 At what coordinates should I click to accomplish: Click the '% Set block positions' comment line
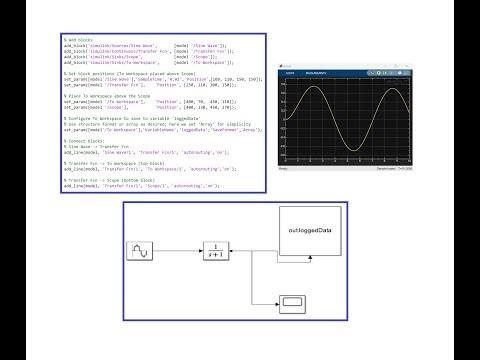pyautogui.click(x=130, y=74)
